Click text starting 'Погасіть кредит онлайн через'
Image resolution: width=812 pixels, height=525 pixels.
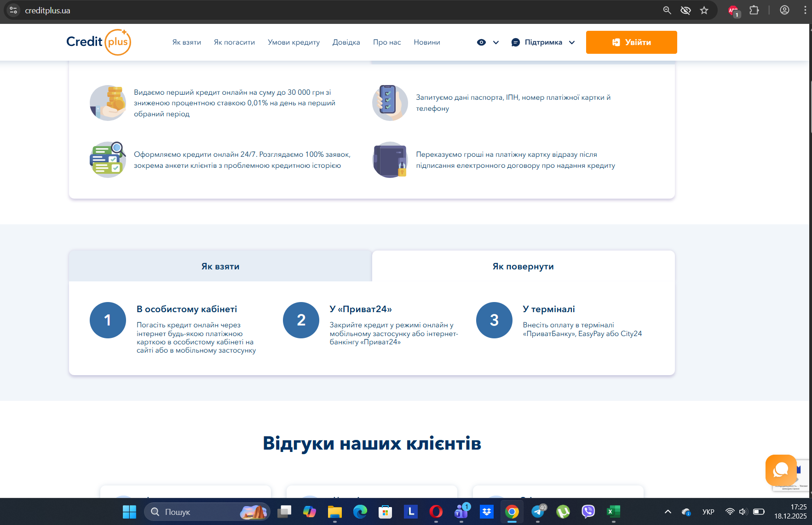coord(196,337)
